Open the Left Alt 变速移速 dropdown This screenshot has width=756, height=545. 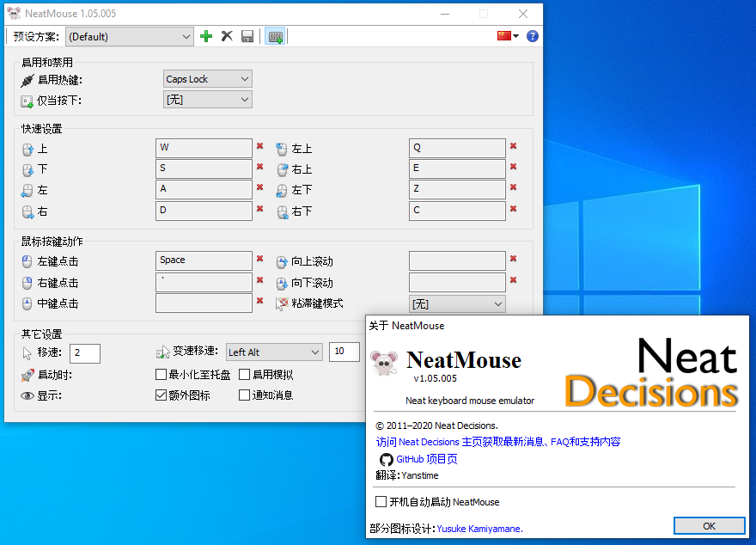(273, 352)
